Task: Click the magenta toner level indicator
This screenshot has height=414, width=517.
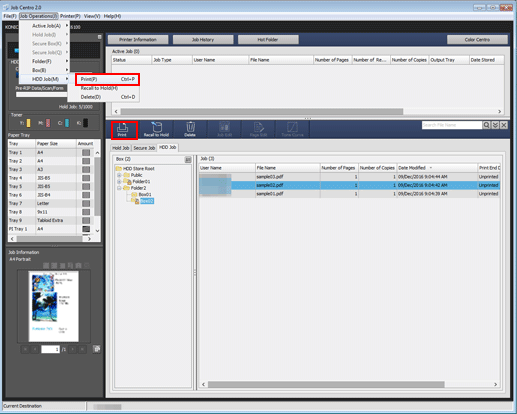Action: 48,123
